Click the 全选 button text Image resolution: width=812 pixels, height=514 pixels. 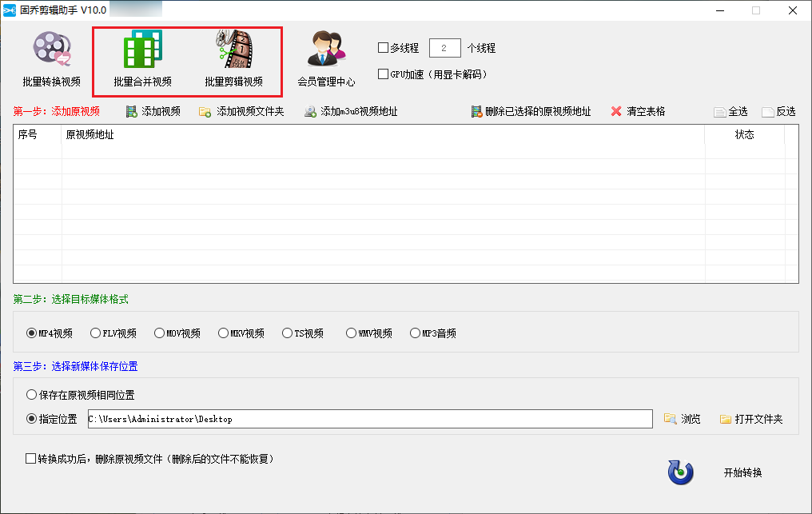click(738, 111)
